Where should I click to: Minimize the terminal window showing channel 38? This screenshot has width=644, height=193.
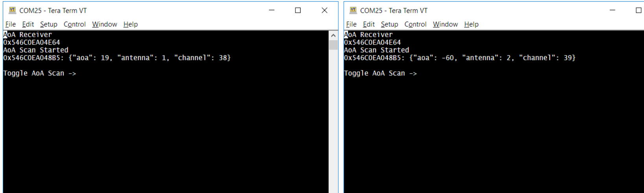pos(272,10)
